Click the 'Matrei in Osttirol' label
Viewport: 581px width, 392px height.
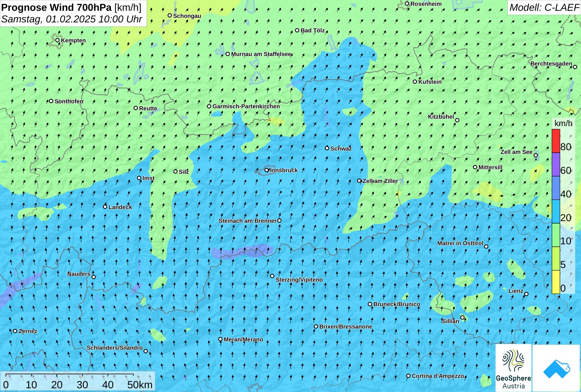click(460, 243)
